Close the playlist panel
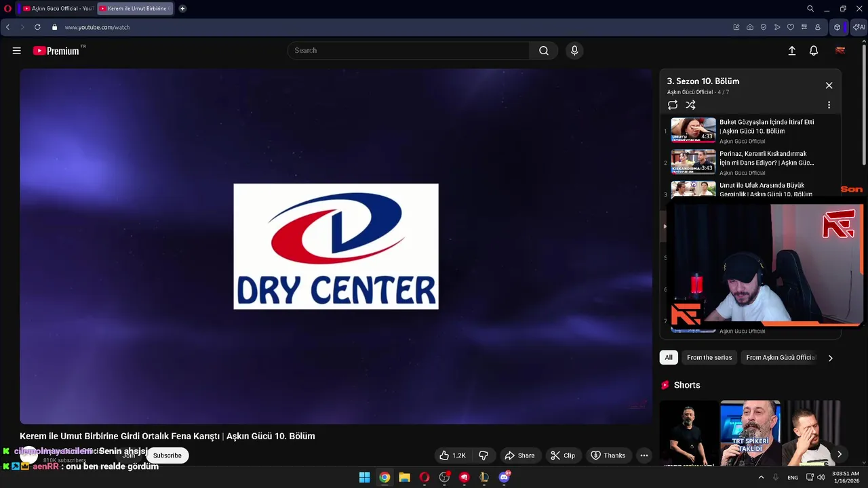The image size is (868, 488). [829, 85]
